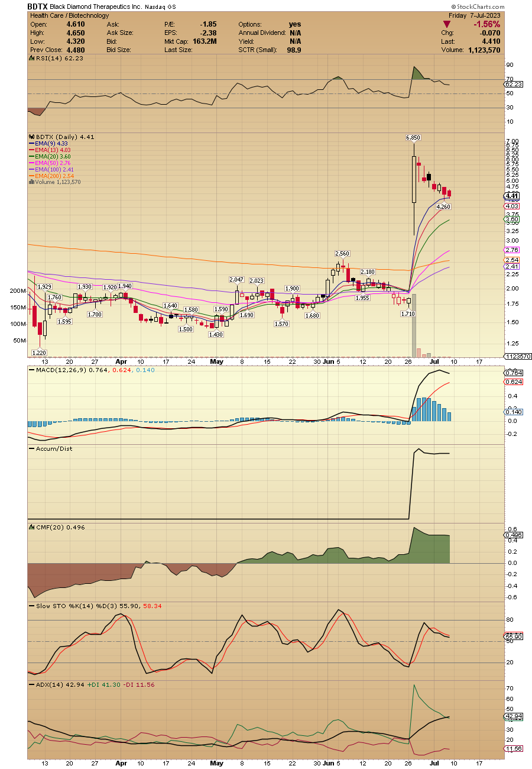532x769 pixels.
Task: Click the candlestick icon beside BDTX (Daily)
Action: click(31, 137)
